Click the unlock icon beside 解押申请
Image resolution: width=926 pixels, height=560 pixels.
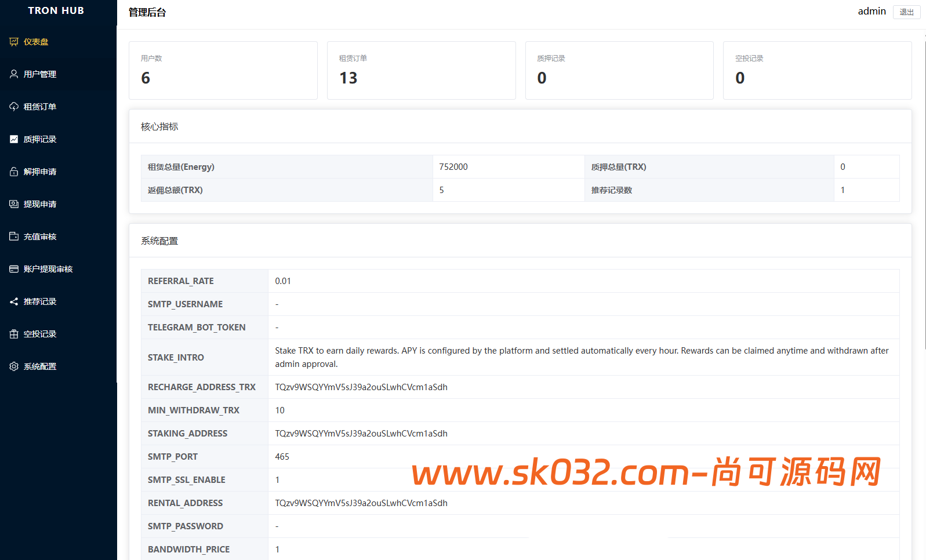(14, 172)
